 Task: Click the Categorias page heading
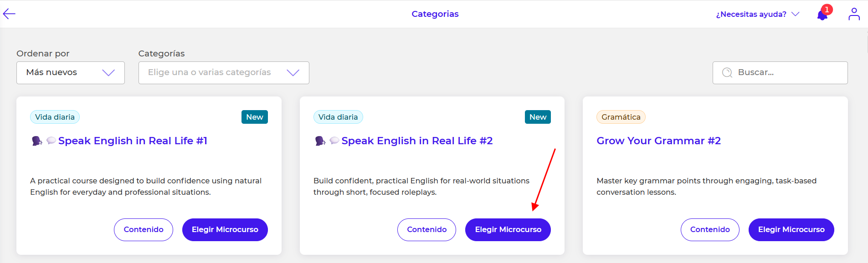(x=435, y=14)
